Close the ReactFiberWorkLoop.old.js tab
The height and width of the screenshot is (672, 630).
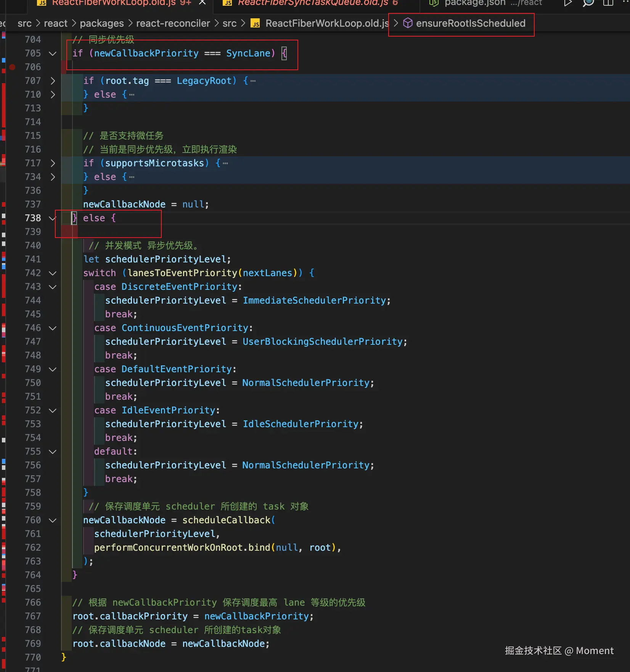tap(202, 2)
